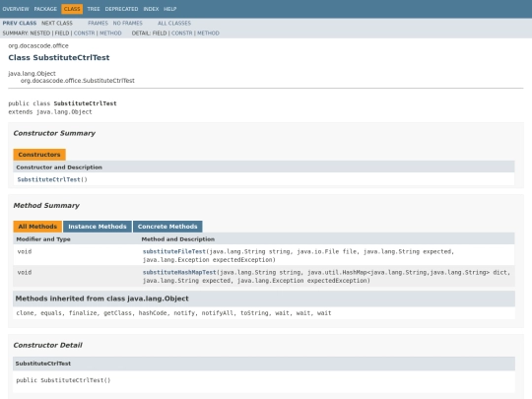This screenshot has width=532, height=399.
Task: Open the Deprecated navigation item
Action: coord(121,9)
